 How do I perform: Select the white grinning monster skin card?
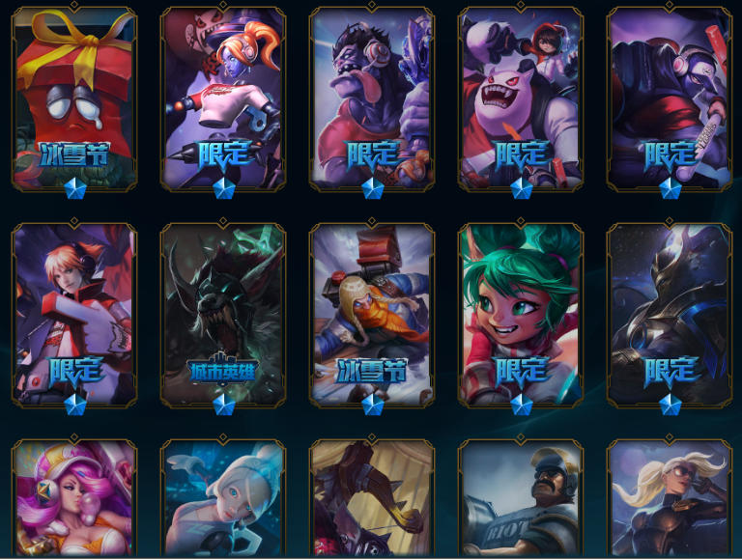tap(521, 98)
